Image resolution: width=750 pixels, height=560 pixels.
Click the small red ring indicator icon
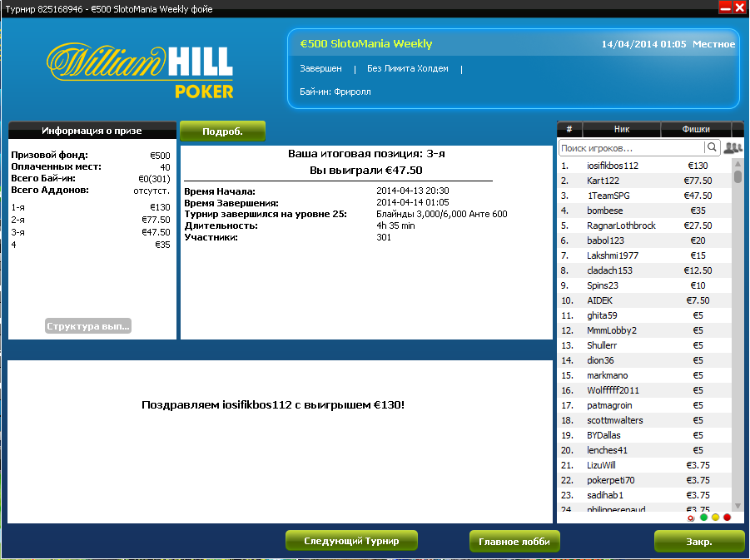point(691,518)
